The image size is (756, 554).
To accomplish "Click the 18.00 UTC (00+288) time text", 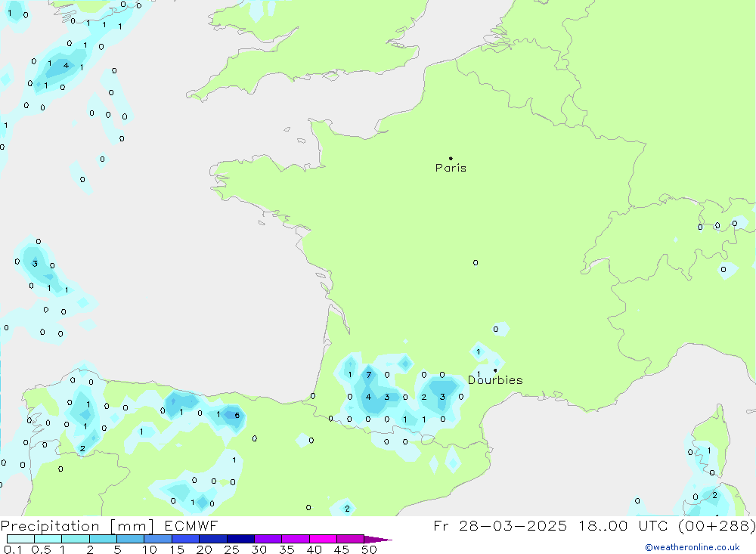I will coord(668,525).
